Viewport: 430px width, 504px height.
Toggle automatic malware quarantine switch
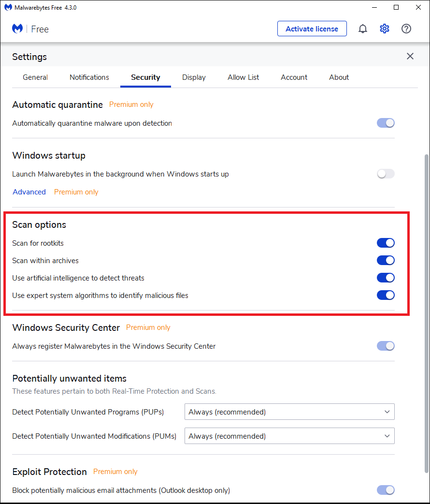coord(386,123)
